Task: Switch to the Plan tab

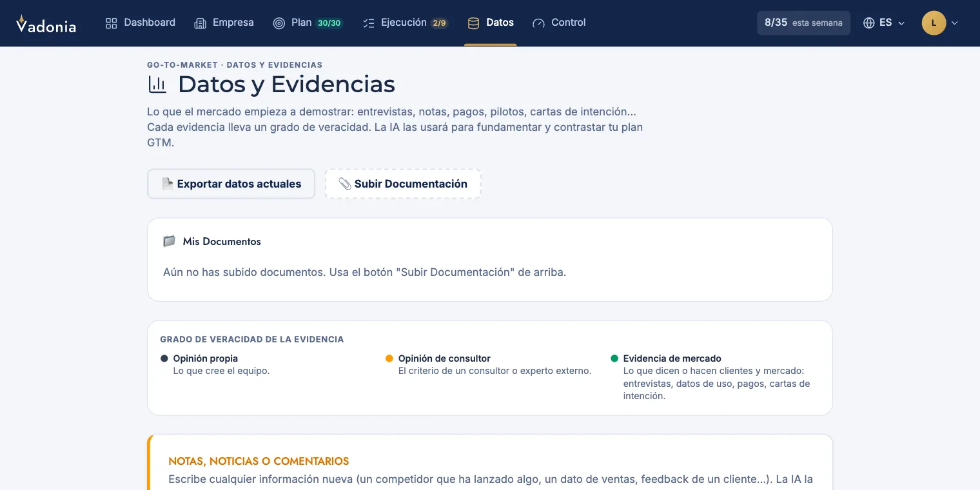Action: (x=308, y=23)
